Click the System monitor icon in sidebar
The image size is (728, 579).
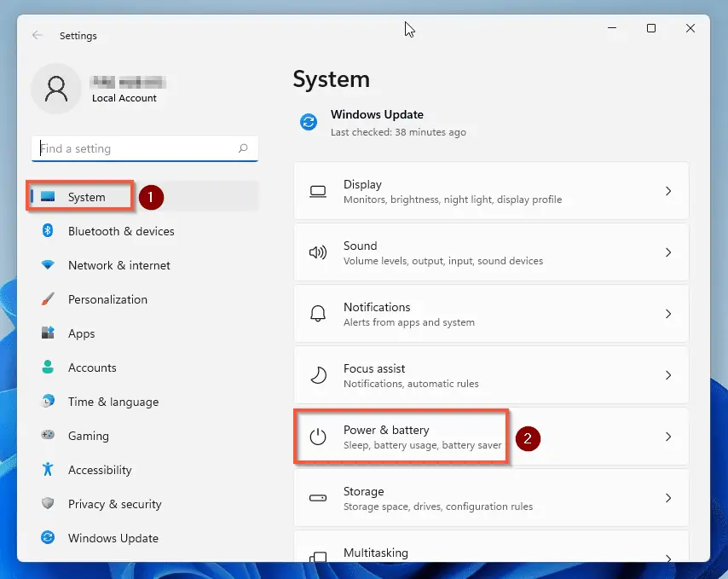48,197
